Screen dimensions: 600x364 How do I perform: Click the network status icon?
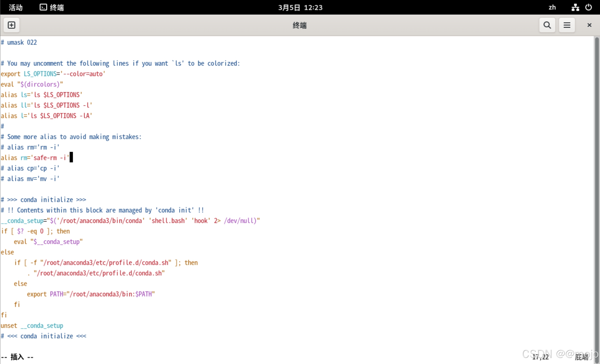[575, 7]
